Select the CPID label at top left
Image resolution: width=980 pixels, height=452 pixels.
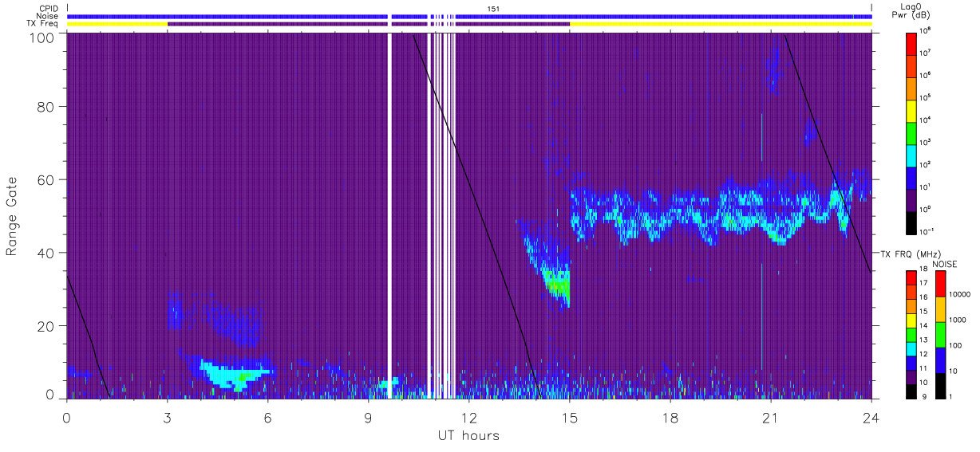49,8
